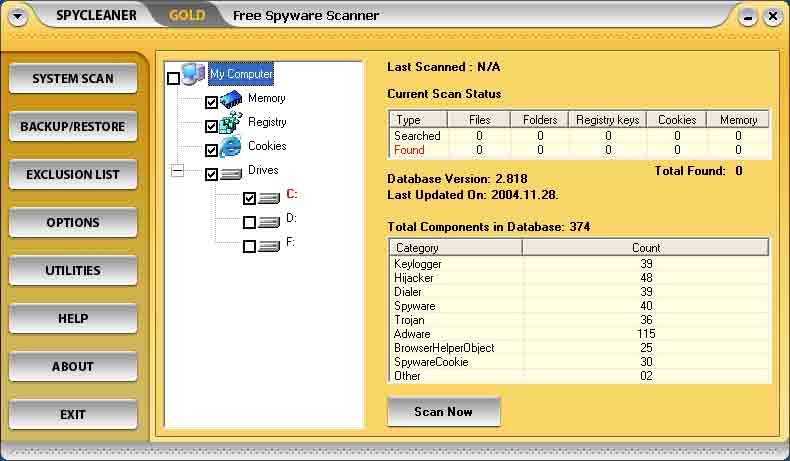Screen dimensions: 790x461
Task: Open the Options section
Action: coord(73,223)
